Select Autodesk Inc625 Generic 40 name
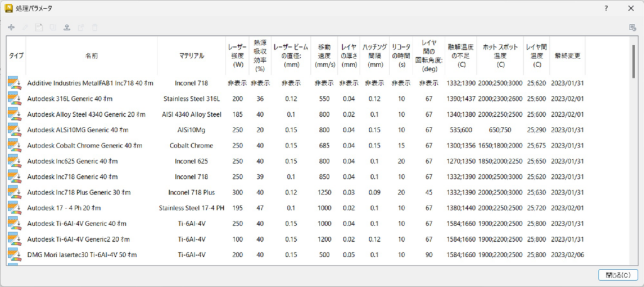Screen dimensions: 644x287 [72, 161]
